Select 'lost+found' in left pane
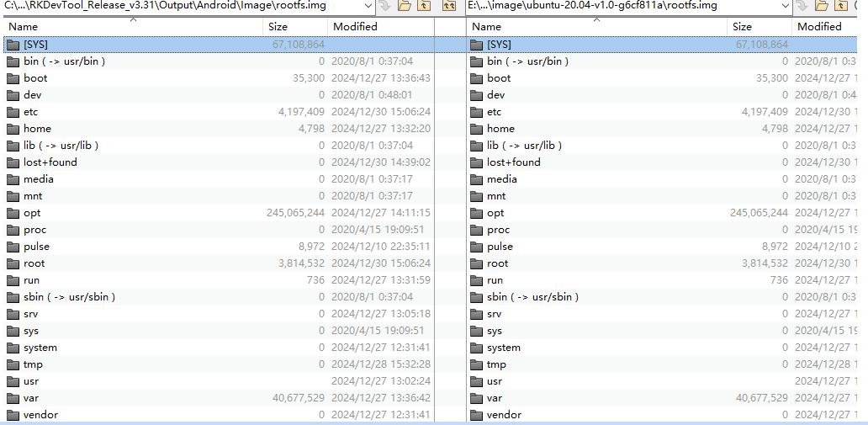868x425 pixels. coord(50,162)
